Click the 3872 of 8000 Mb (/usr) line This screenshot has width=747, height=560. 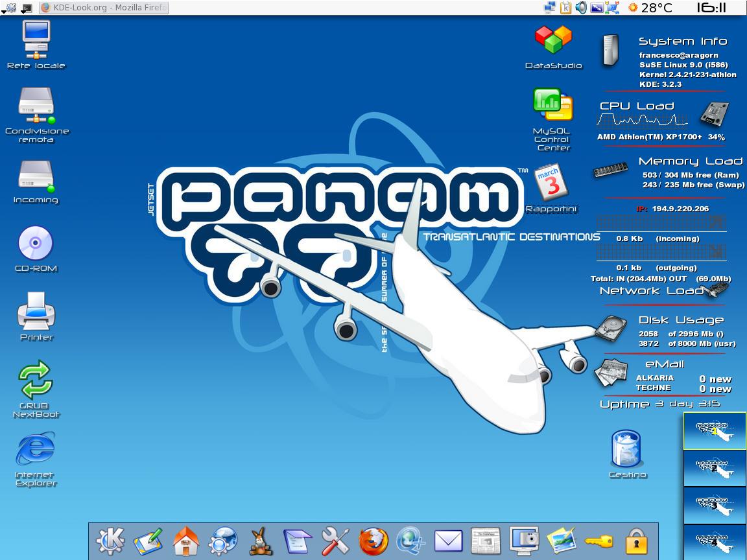coord(687,344)
